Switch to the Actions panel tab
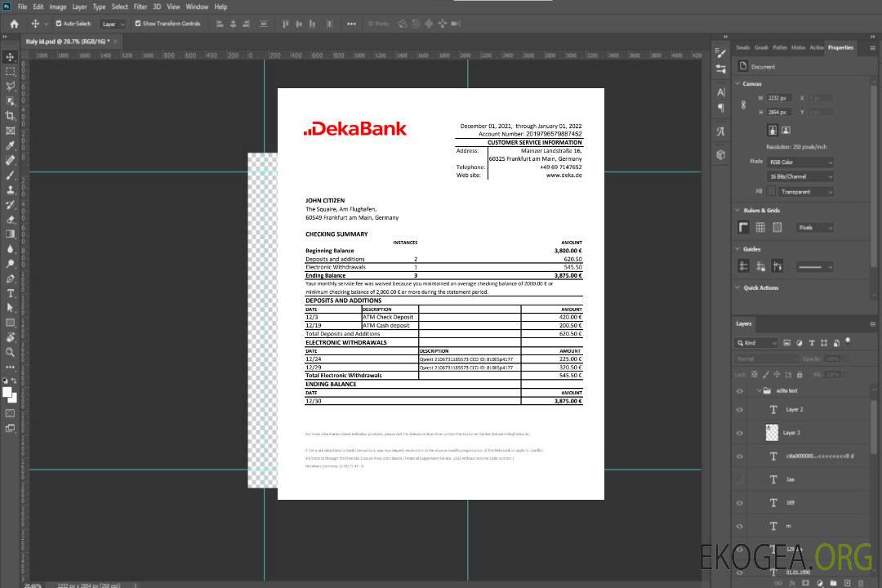 pos(816,48)
